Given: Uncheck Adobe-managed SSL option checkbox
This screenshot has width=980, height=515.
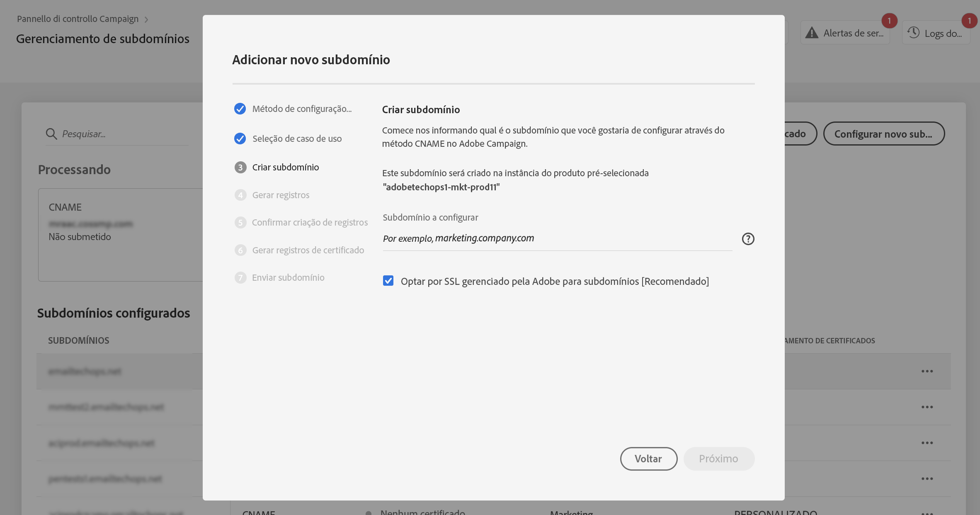Looking at the screenshot, I should click(x=388, y=281).
